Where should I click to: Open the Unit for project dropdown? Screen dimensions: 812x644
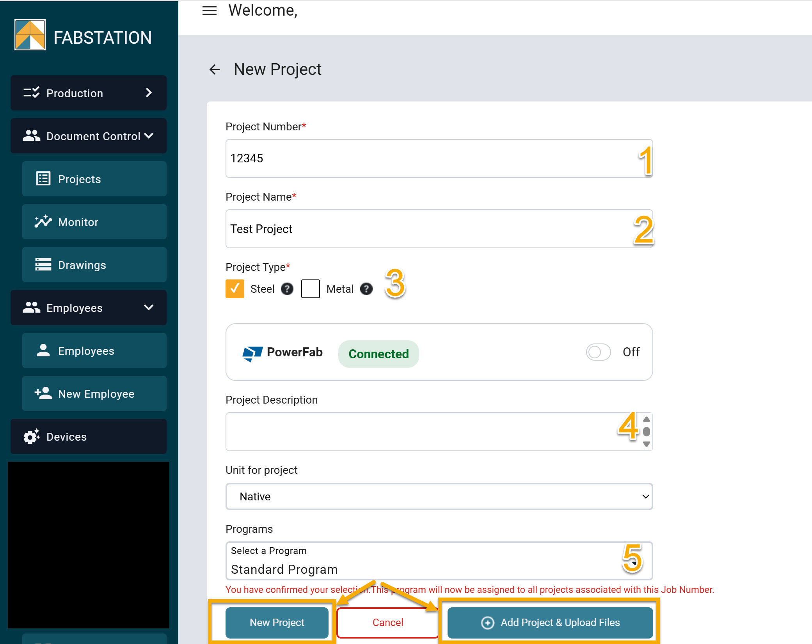coord(439,496)
